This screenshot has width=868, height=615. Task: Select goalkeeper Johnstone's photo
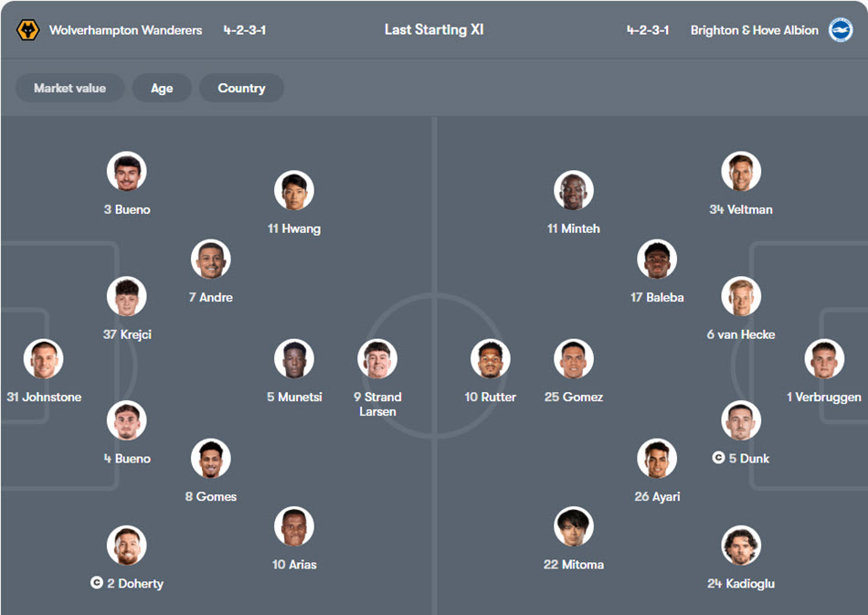44,359
